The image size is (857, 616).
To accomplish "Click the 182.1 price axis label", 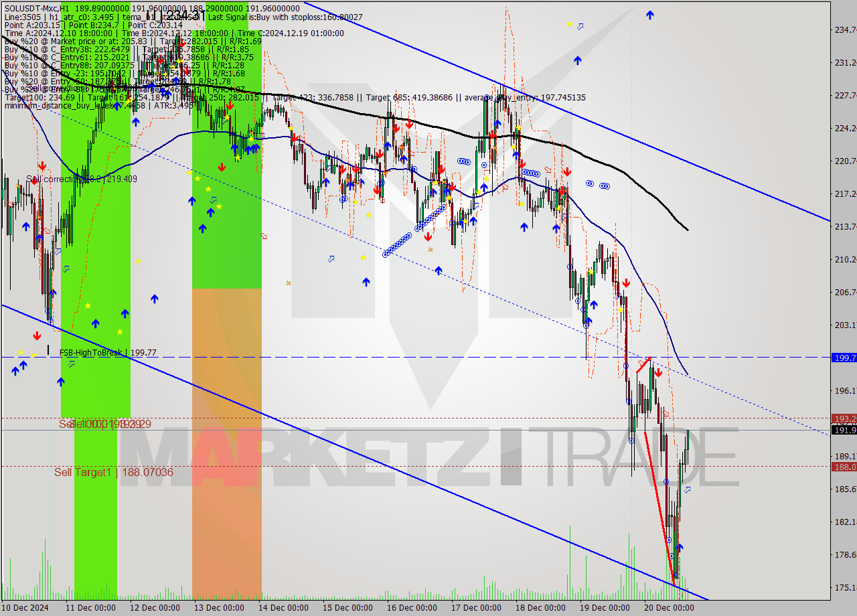I will pos(845,522).
